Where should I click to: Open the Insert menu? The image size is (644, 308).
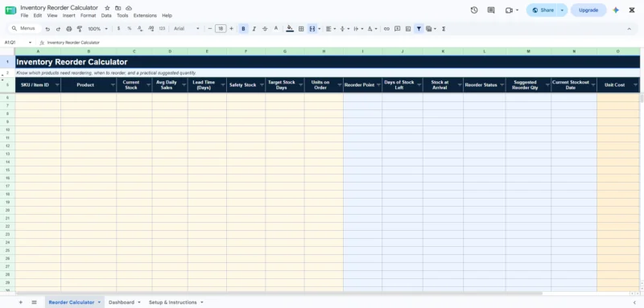tap(69, 15)
